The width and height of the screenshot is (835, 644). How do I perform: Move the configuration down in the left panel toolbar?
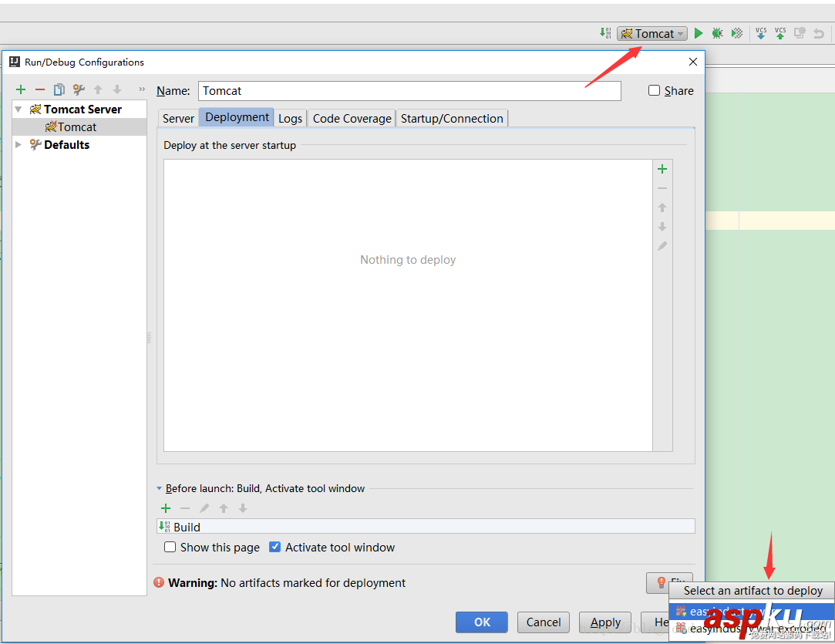click(x=117, y=89)
